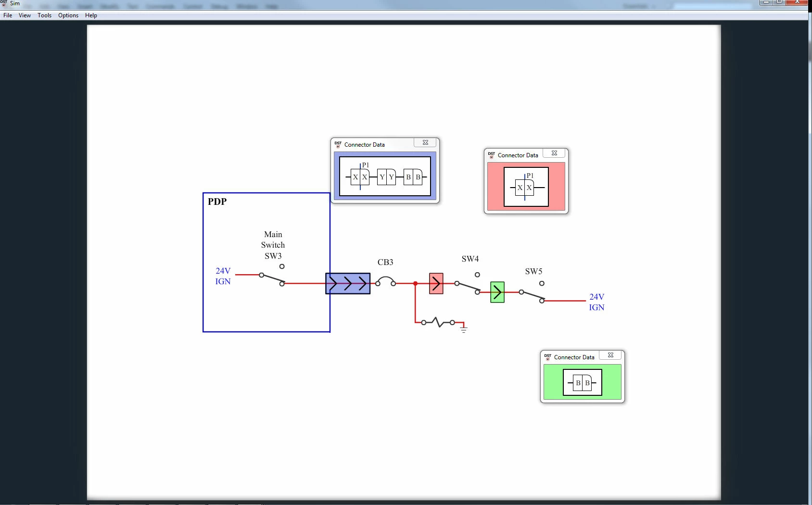This screenshot has height=505, width=812.
Task: Close the red Connector Data window
Action: [554, 153]
